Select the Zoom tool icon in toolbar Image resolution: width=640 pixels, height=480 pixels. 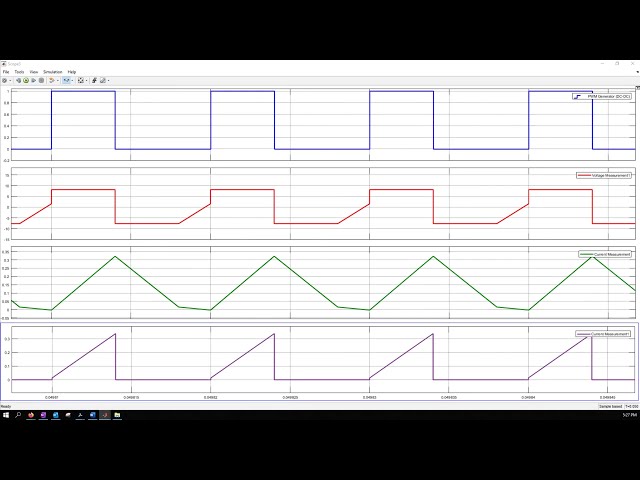[x=66, y=80]
